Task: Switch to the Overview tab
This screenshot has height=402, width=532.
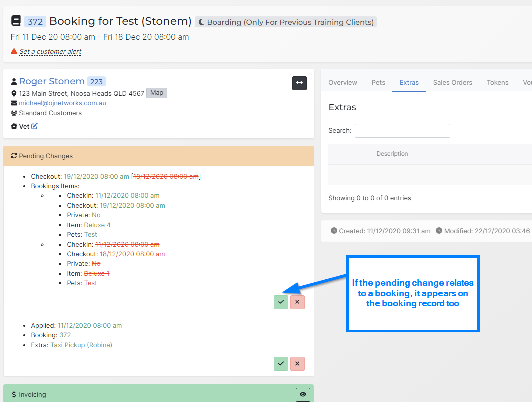Action: (343, 83)
